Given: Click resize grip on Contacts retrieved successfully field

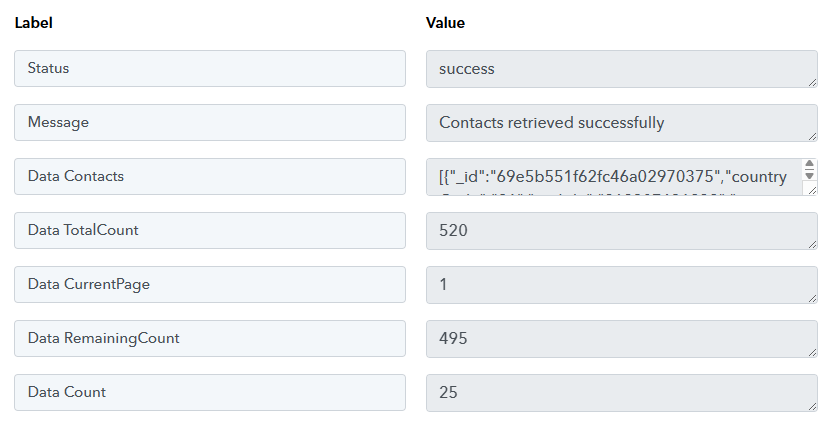Looking at the screenshot, I should click(812, 136).
